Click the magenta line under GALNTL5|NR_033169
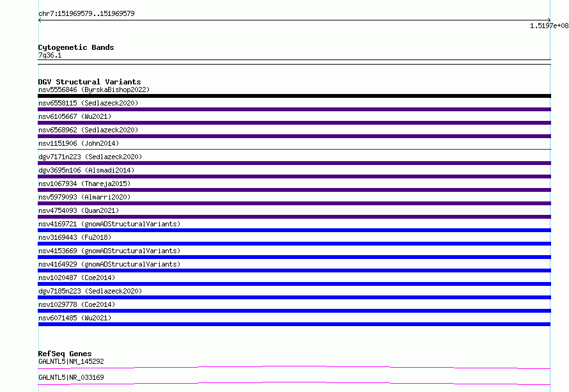This screenshot has width=569, height=392. point(294,383)
